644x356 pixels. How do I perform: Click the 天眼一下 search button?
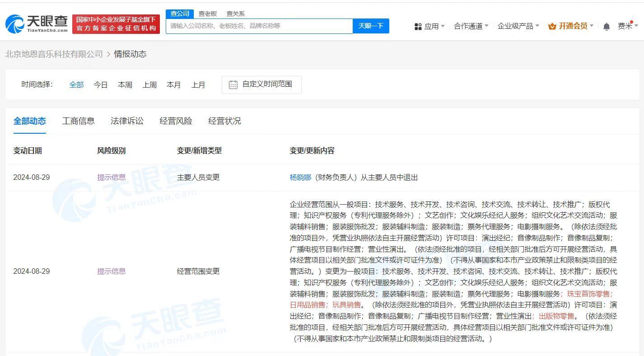371,26
